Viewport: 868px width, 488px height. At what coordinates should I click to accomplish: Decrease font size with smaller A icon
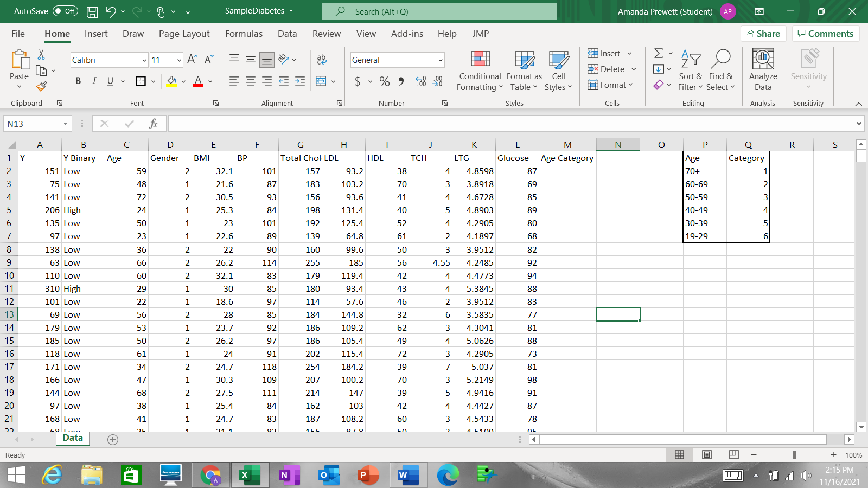(209, 60)
